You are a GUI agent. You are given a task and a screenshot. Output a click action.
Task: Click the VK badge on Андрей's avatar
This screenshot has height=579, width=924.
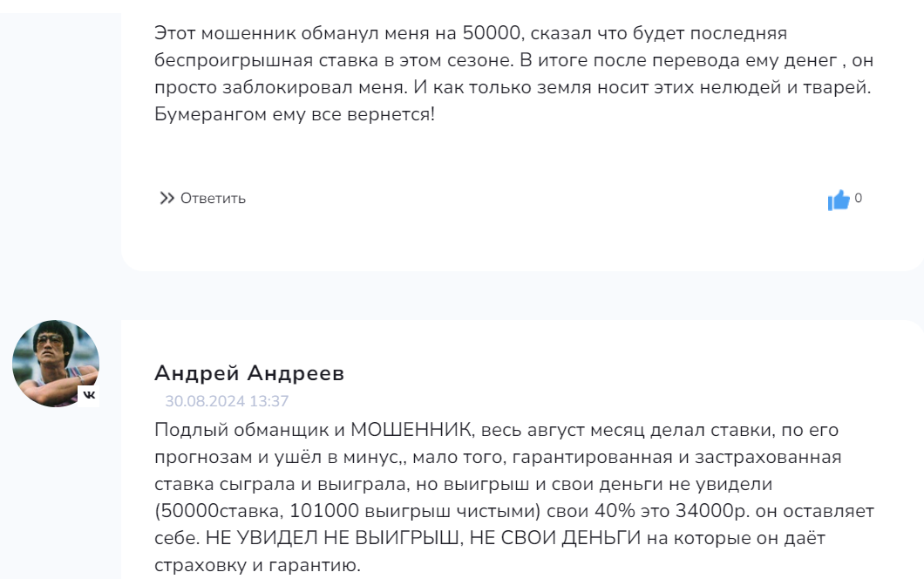90,395
